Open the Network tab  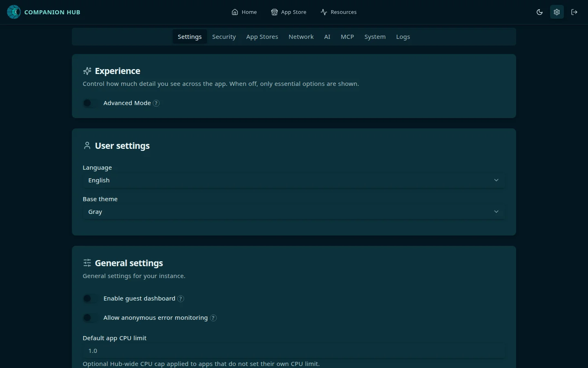[301, 37]
